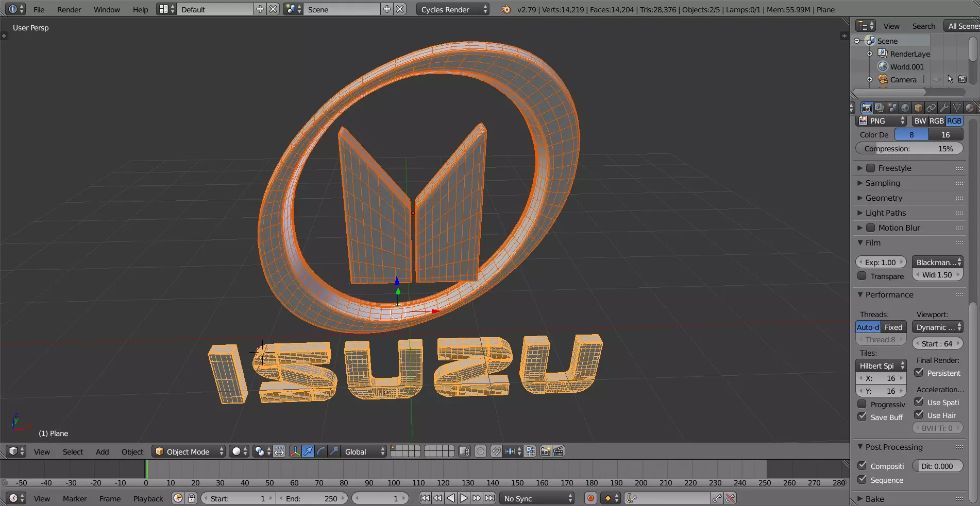
Task: Click delete keyframe crossed key icon
Action: (730, 498)
